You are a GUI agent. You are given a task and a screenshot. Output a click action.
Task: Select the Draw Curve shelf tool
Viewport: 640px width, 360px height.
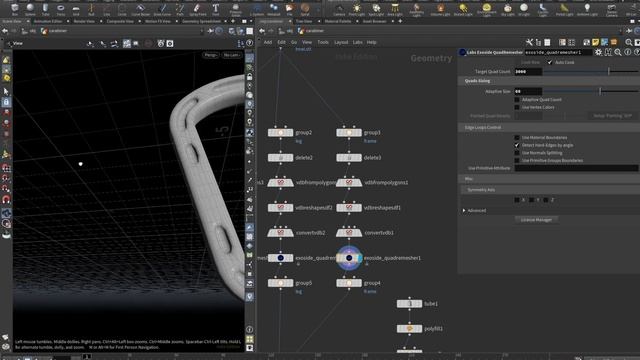(162, 9)
